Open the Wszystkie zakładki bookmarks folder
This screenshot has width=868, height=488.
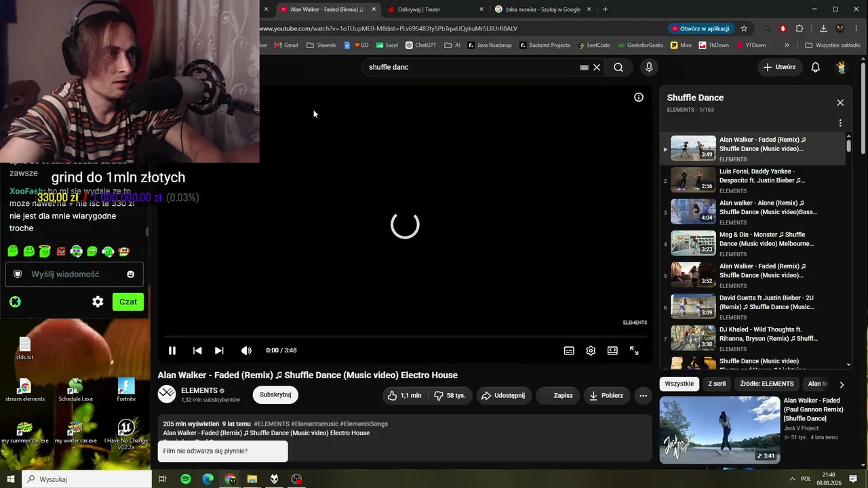(x=833, y=45)
